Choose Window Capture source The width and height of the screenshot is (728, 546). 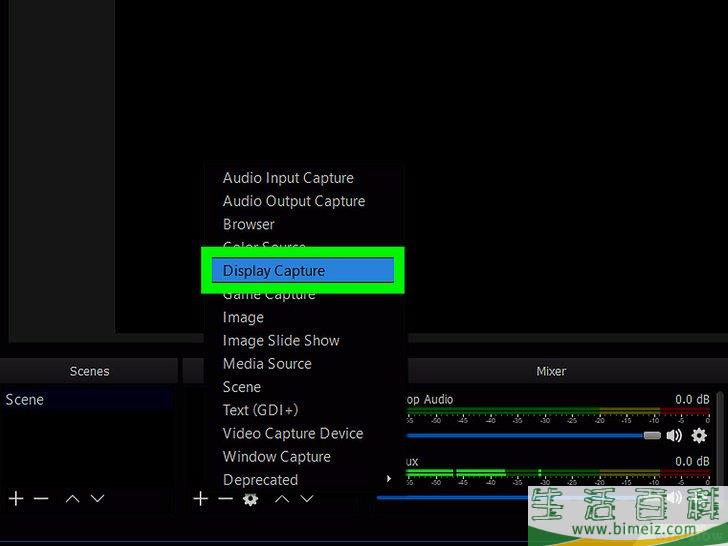[277, 457]
